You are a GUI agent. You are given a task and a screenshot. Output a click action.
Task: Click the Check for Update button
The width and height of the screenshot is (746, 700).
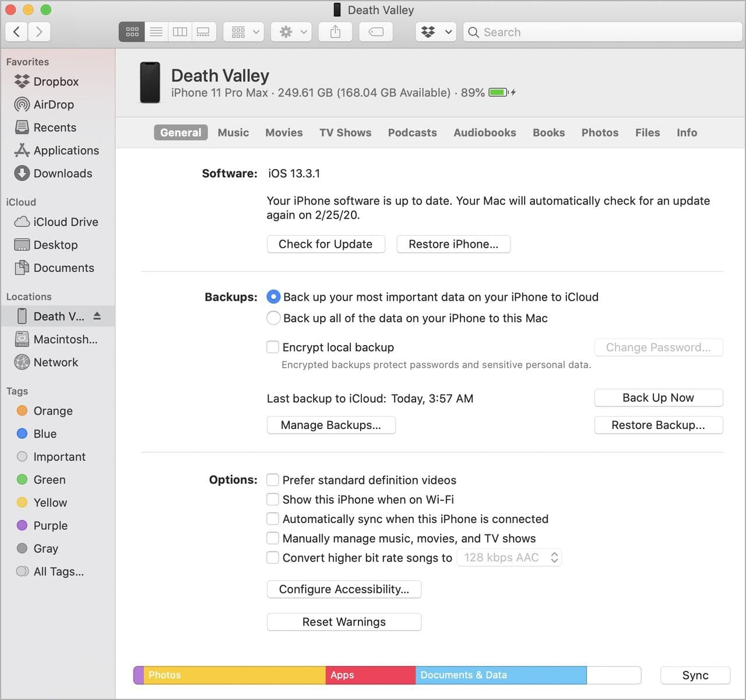click(x=326, y=244)
